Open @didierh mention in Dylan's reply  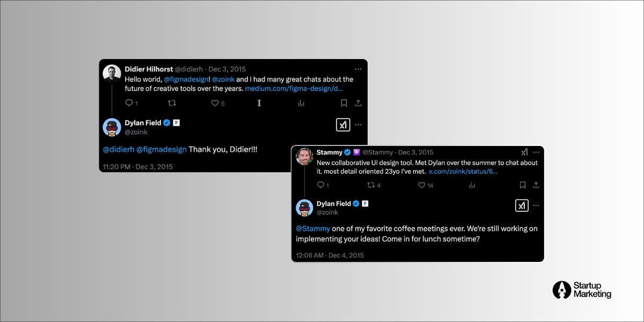pyautogui.click(x=119, y=149)
